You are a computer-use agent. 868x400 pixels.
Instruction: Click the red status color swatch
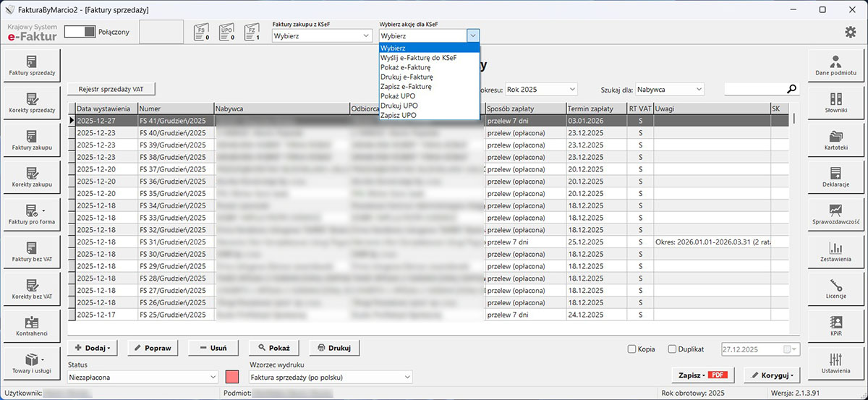(232, 377)
